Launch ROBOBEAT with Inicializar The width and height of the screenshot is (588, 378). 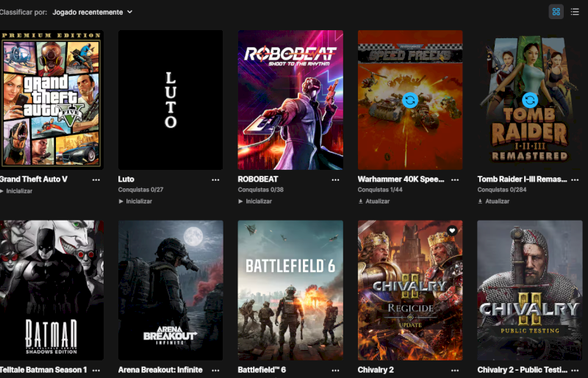point(255,202)
